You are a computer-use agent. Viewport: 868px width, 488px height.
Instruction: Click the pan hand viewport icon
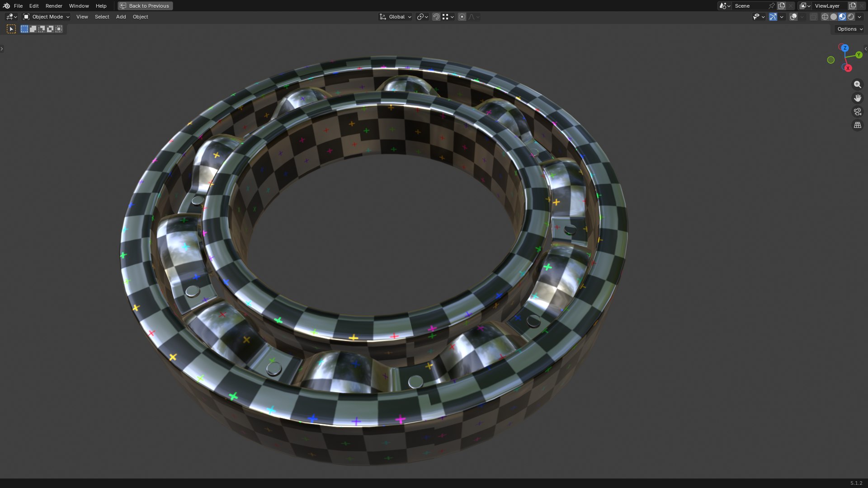pos(857,98)
